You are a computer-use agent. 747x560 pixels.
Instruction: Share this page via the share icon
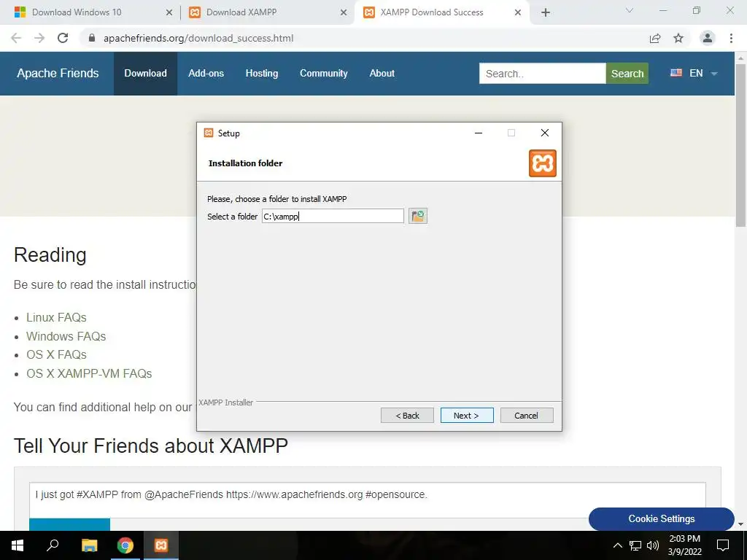point(655,38)
